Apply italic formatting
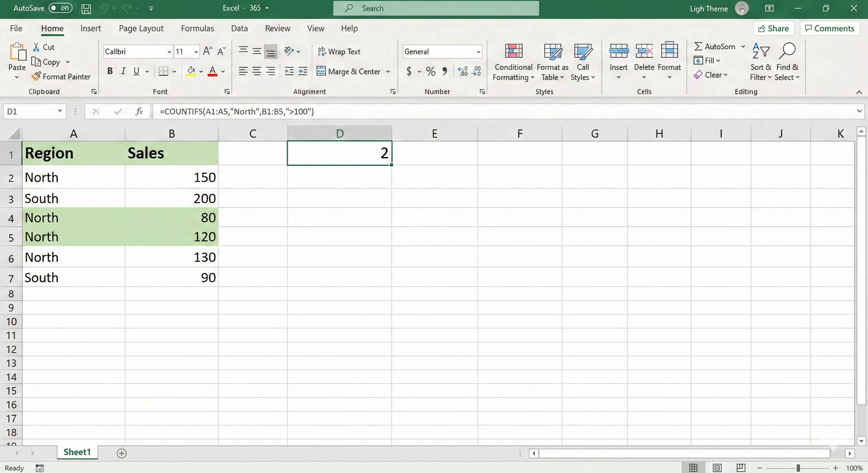Image resolution: width=868 pixels, height=473 pixels. [x=123, y=71]
